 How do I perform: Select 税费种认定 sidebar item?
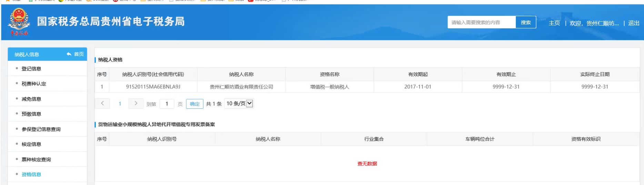tap(34, 84)
